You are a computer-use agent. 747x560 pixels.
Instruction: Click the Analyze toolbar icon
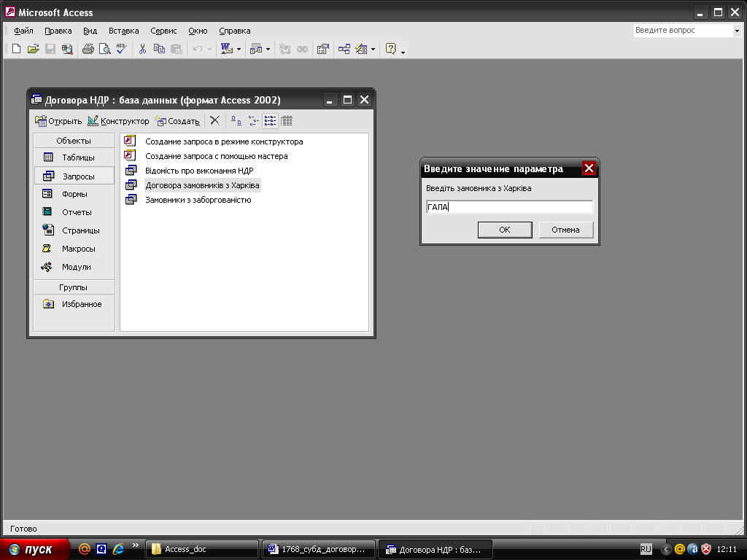[x=256, y=49]
